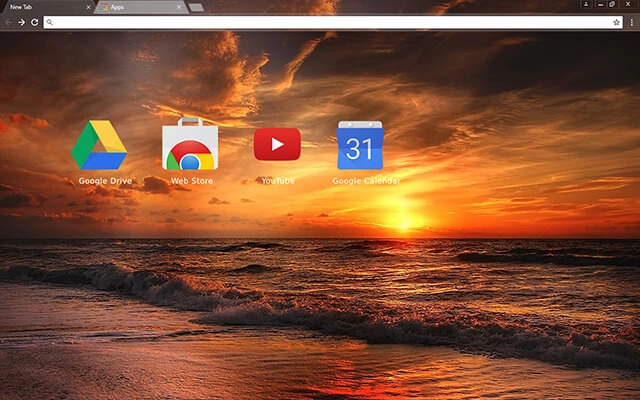Close the New Tab tab
The height and width of the screenshot is (400, 640).
coord(88,7)
